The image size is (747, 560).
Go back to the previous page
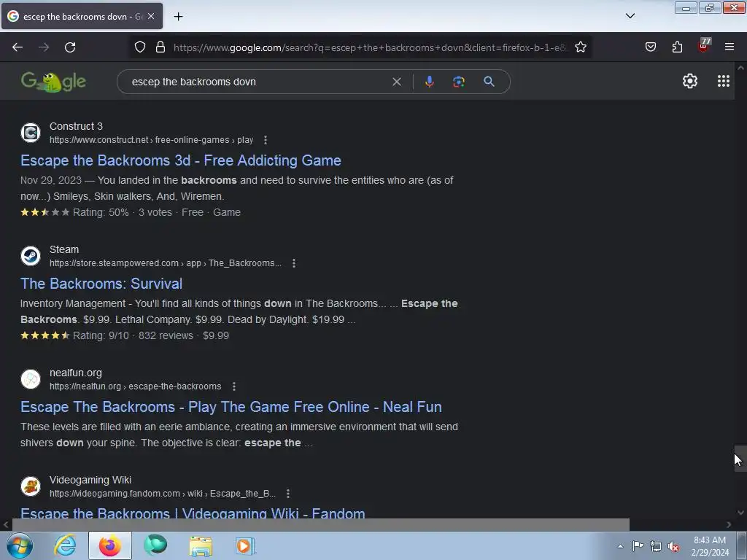tap(18, 47)
